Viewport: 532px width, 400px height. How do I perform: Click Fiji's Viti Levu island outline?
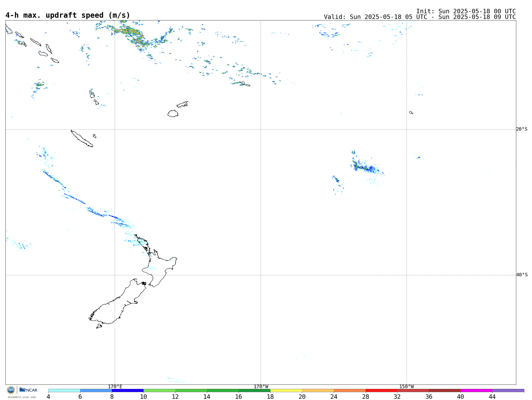(x=173, y=113)
